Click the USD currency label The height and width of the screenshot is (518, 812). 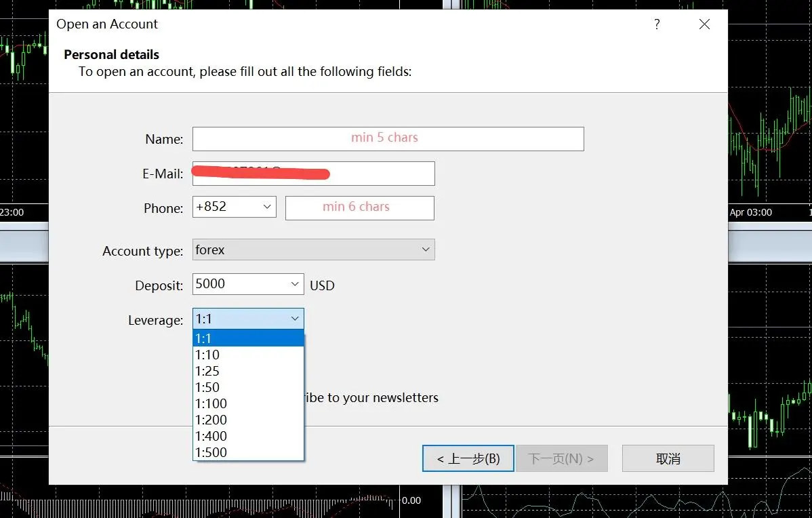(322, 285)
